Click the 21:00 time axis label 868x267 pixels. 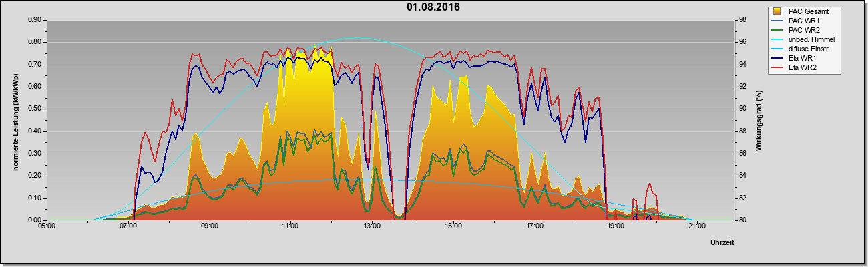coord(697,226)
